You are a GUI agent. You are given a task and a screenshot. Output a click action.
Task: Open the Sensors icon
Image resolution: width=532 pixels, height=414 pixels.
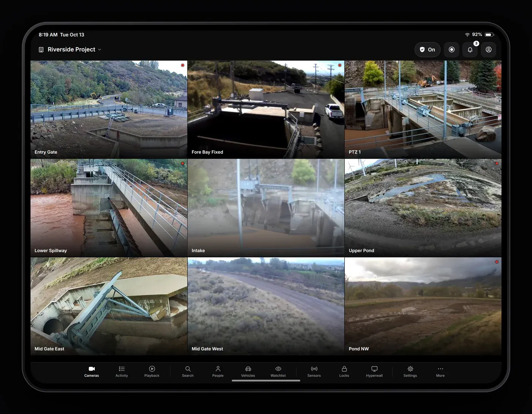(314, 369)
